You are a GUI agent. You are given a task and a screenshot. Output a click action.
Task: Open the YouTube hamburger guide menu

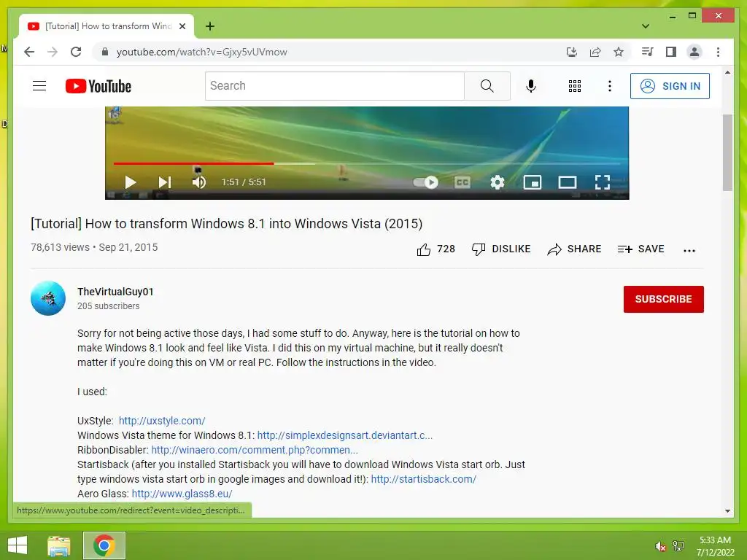(x=39, y=86)
